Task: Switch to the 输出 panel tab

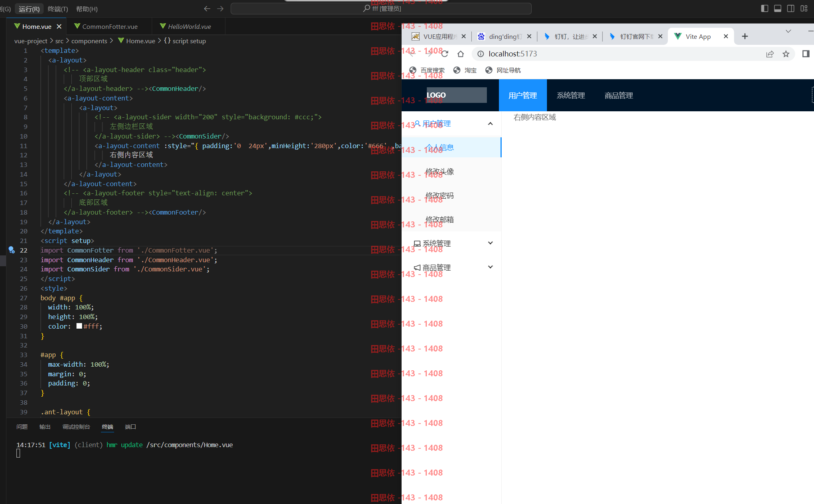Action: [45, 427]
